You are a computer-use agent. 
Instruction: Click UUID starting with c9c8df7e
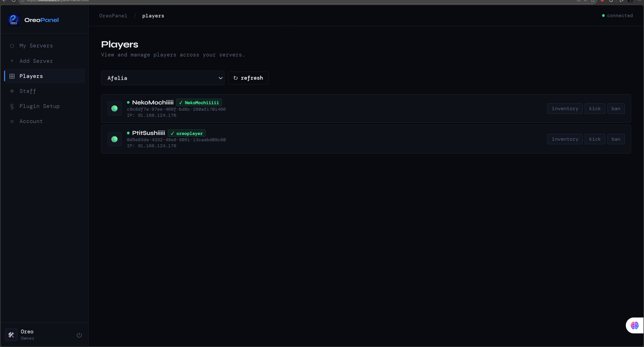pos(176,109)
